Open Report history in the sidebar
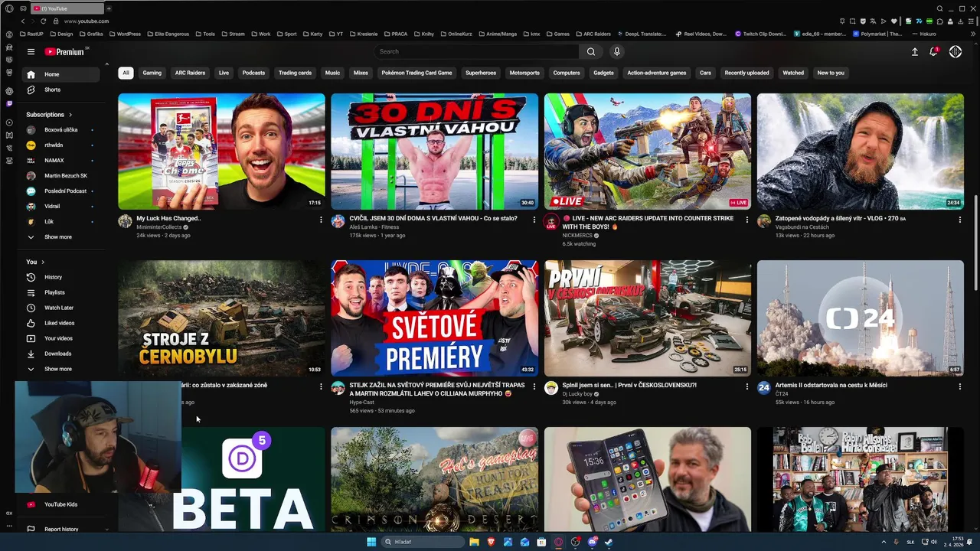The width and height of the screenshot is (980, 551). (61, 529)
